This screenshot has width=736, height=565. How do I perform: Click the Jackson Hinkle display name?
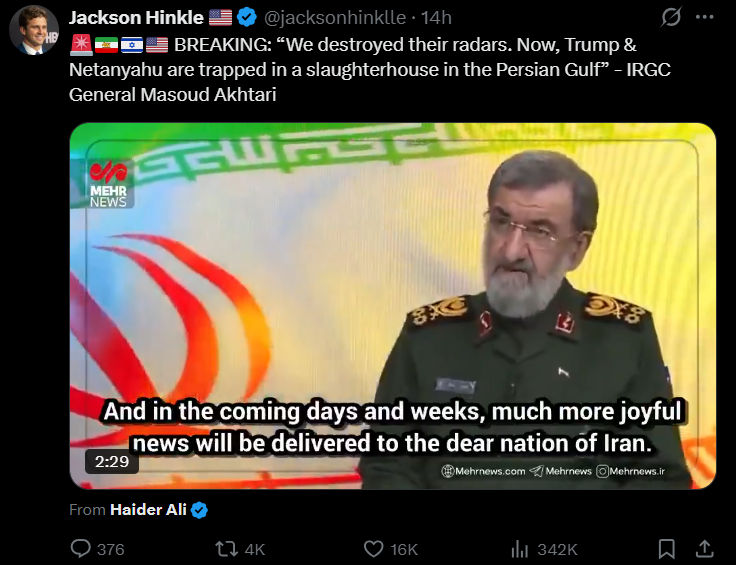tap(136, 18)
